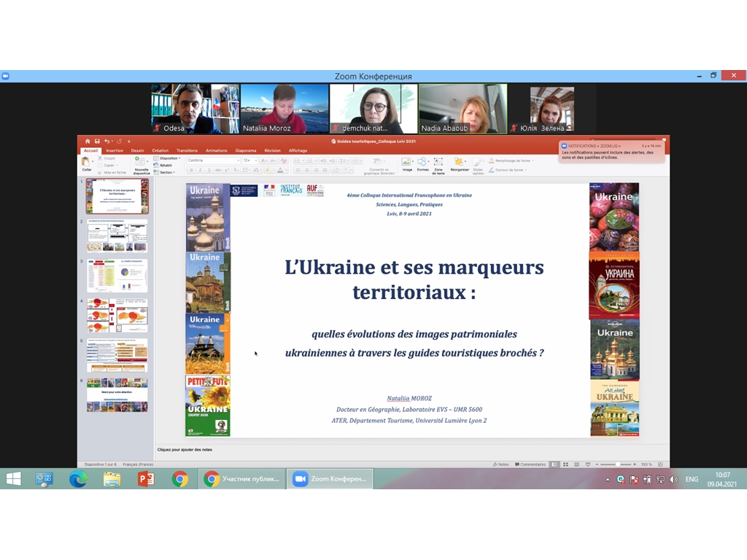Open the Coller paste options arrow

(93, 161)
